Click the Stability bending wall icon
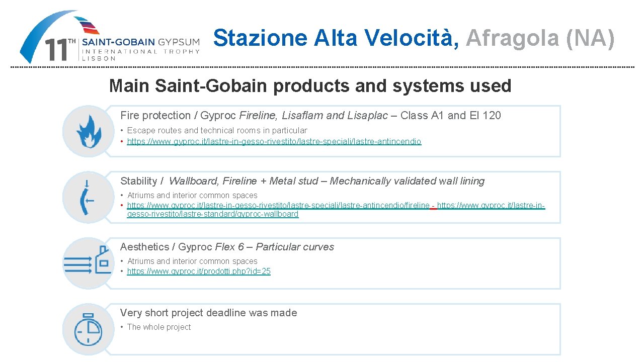The image size is (644, 362). click(x=89, y=197)
